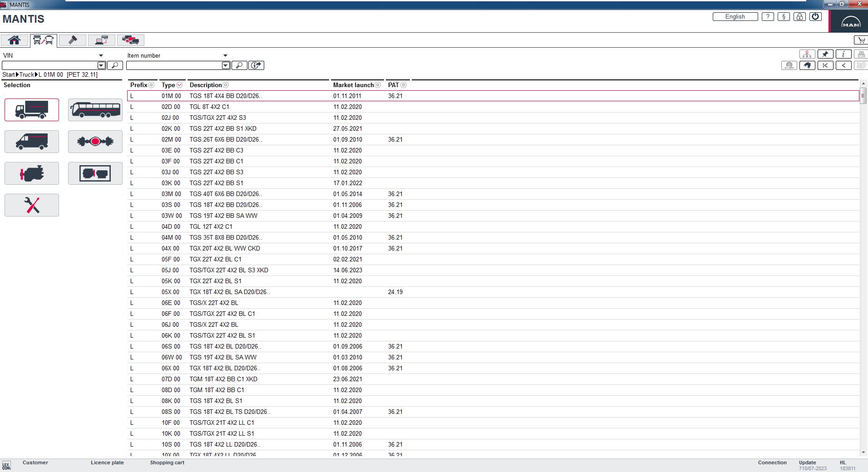Choose the Bus category icon
This screenshot has width=868, height=472.
pyautogui.click(x=95, y=109)
